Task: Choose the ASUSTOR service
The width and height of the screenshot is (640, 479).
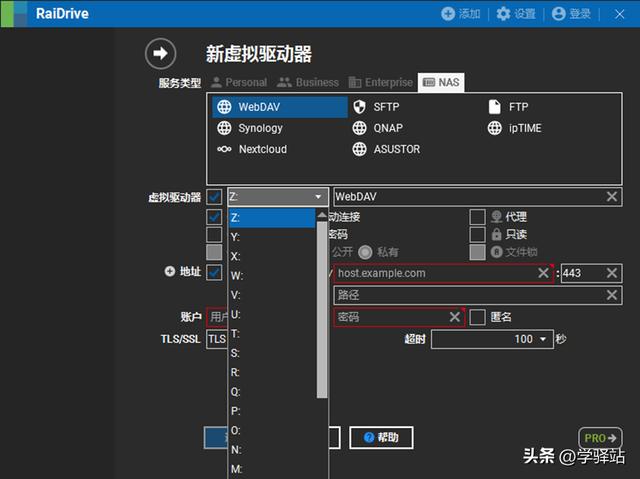Action: [386, 149]
